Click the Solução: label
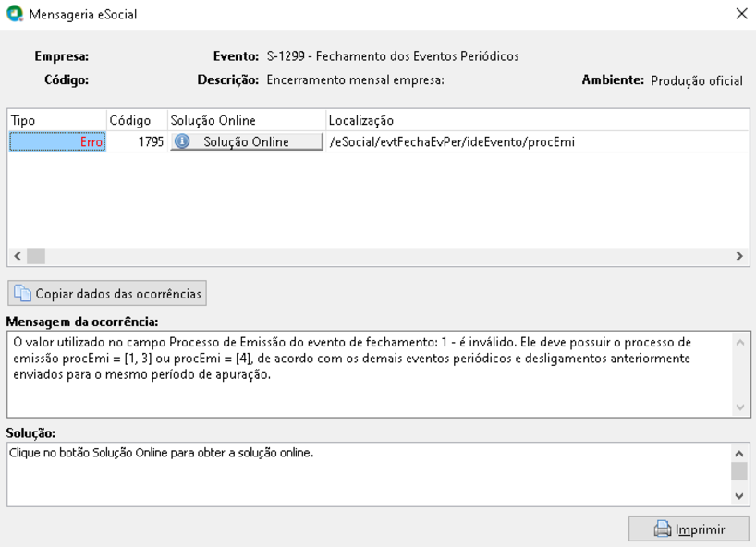This screenshot has height=547, width=756. pyautogui.click(x=30, y=433)
